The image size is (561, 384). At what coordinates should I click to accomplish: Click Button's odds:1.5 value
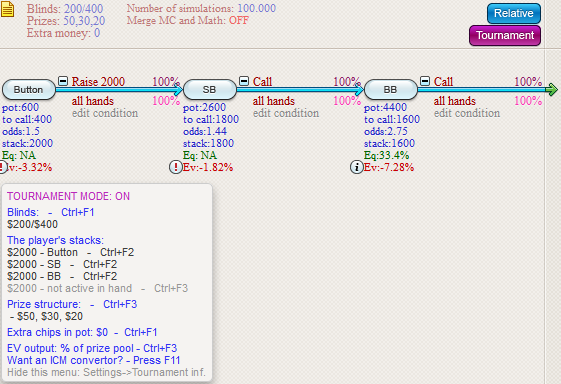click(x=21, y=131)
